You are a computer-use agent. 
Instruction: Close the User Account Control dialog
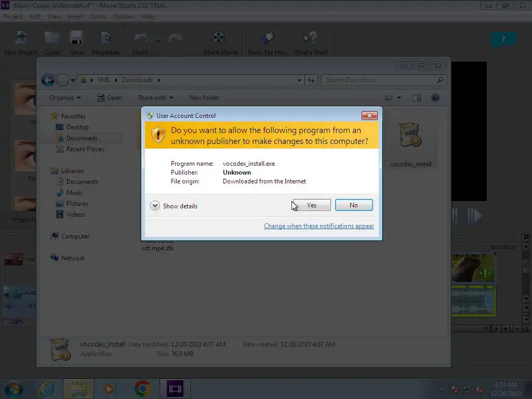pyautogui.click(x=369, y=116)
